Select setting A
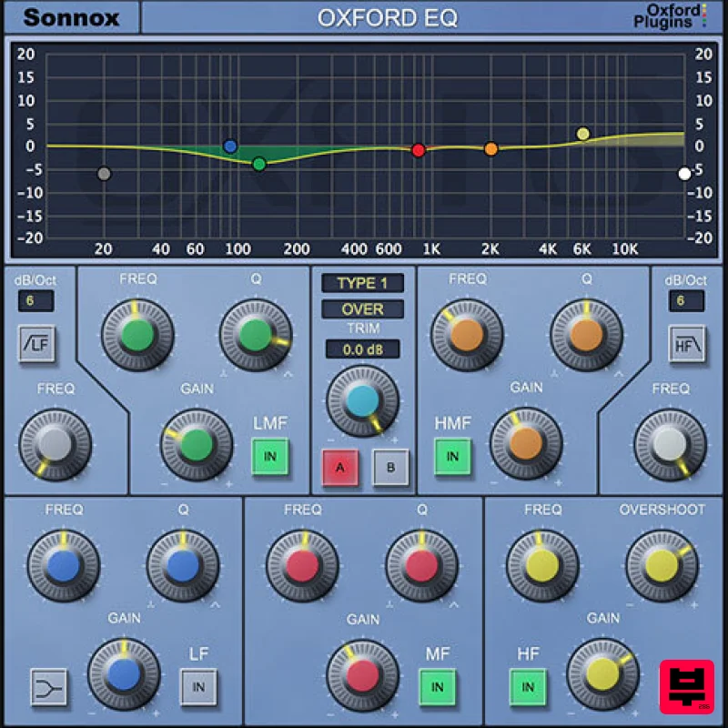Image resolution: width=728 pixels, height=728 pixels. pyautogui.click(x=339, y=467)
